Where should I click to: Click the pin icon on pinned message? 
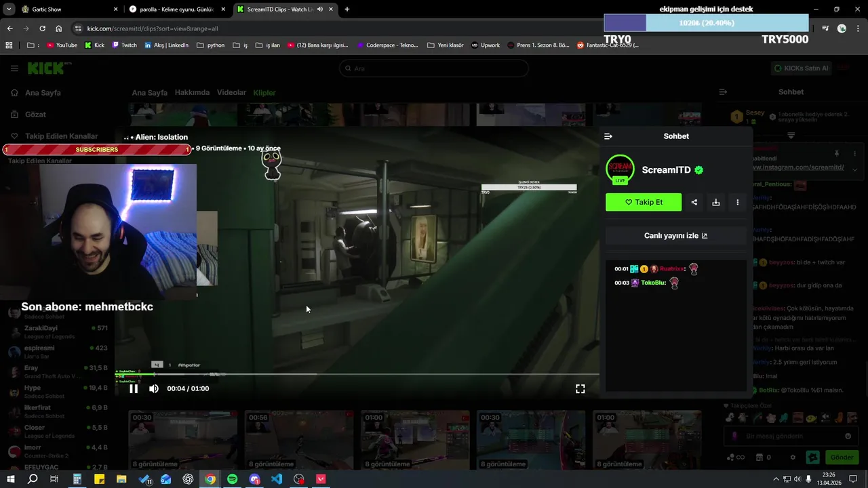click(x=837, y=154)
